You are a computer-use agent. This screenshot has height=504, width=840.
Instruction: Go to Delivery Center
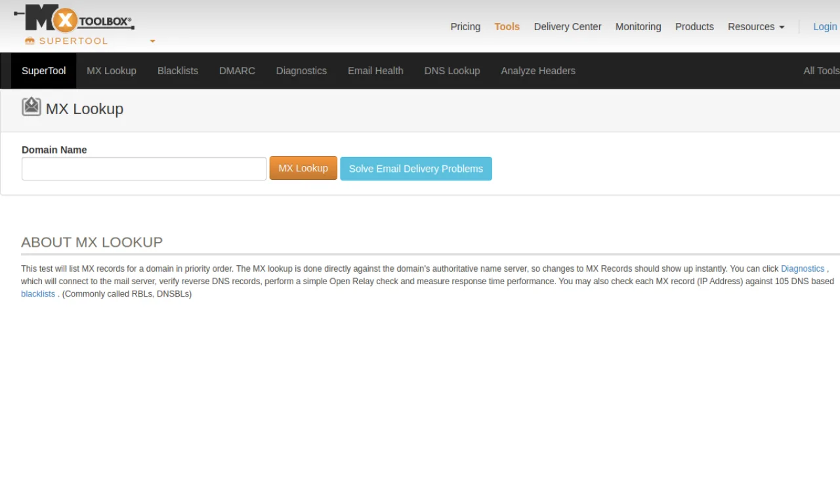click(x=568, y=27)
